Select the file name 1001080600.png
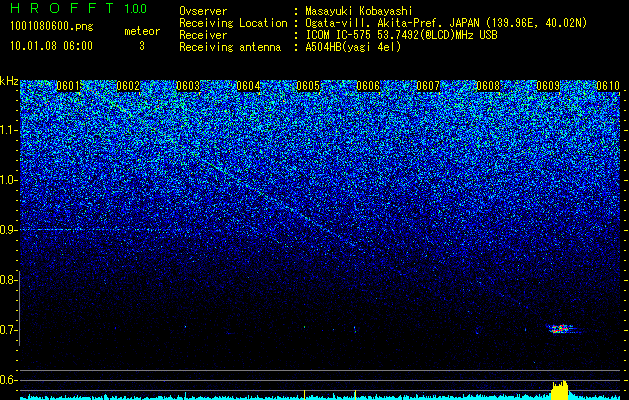The height and width of the screenshot is (400, 629). [x=52, y=27]
